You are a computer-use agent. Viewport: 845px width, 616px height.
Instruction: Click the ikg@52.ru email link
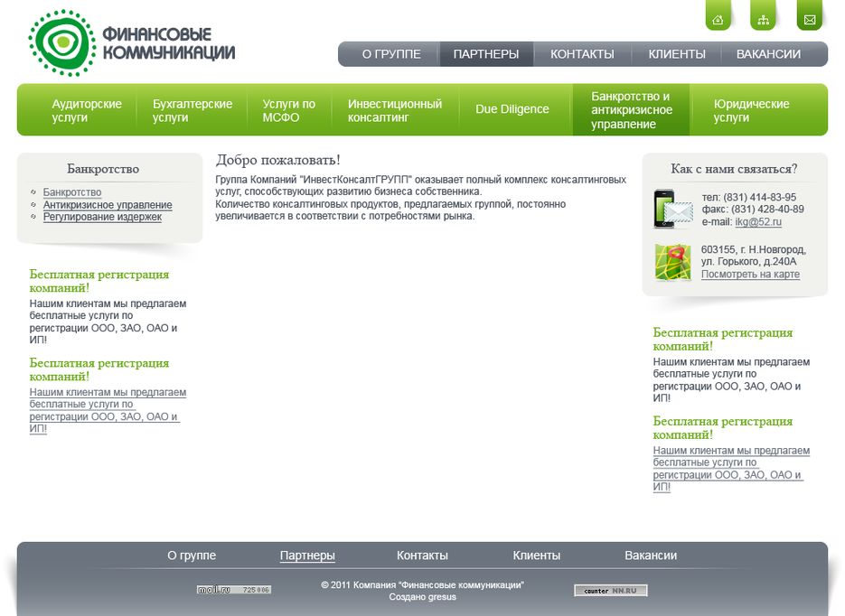[758, 222]
